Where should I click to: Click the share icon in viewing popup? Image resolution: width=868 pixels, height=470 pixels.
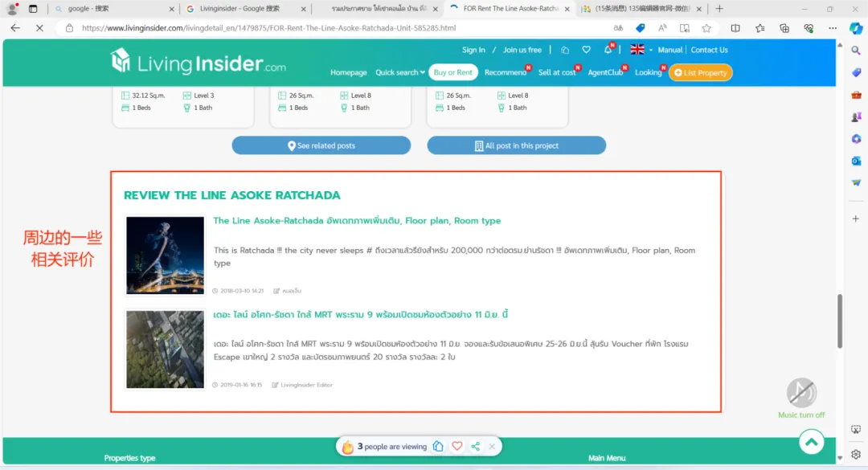click(476, 446)
